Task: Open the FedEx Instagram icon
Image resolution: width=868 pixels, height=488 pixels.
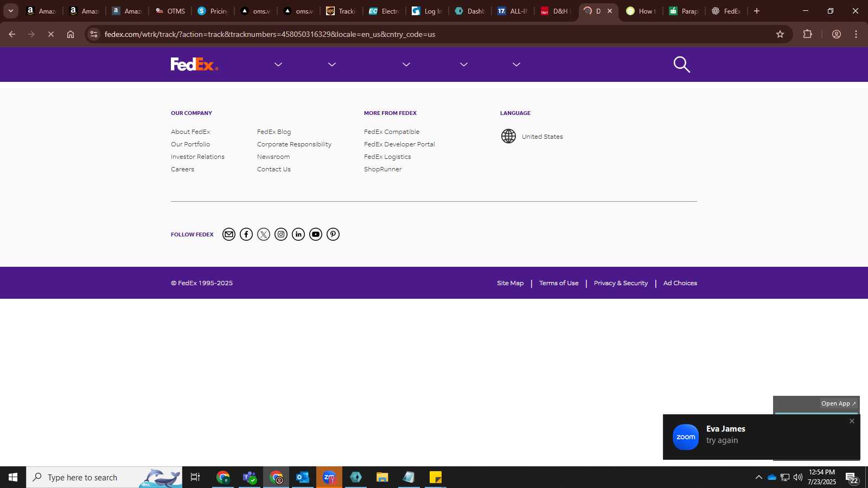Action: [x=281, y=234]
